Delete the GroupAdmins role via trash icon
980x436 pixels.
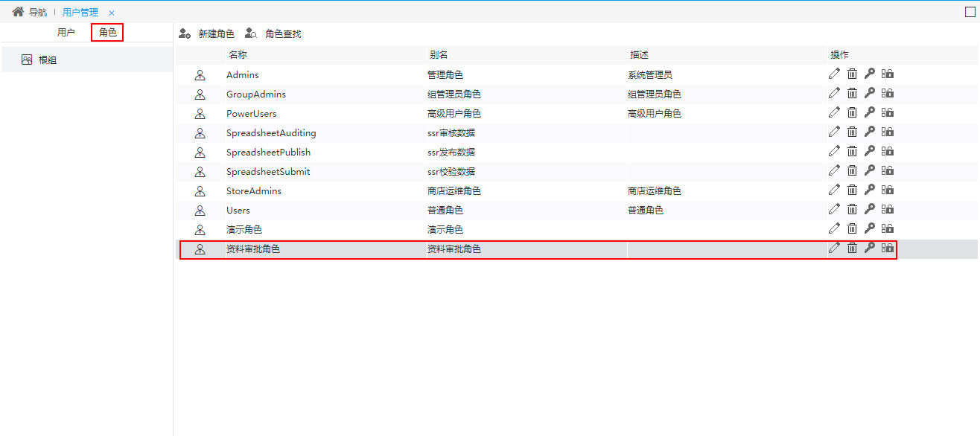[852, 93]
